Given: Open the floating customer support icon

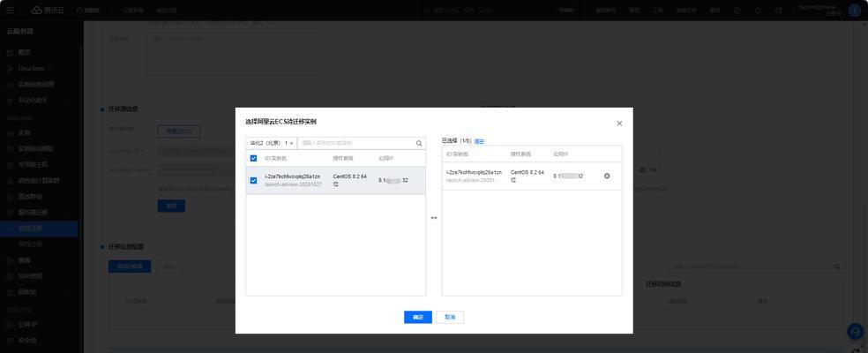Looking at the screenshot, I should click(856, 332).
